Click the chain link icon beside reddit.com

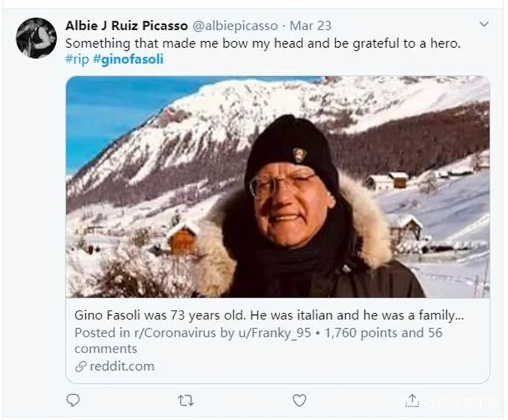tap(80, 366)
